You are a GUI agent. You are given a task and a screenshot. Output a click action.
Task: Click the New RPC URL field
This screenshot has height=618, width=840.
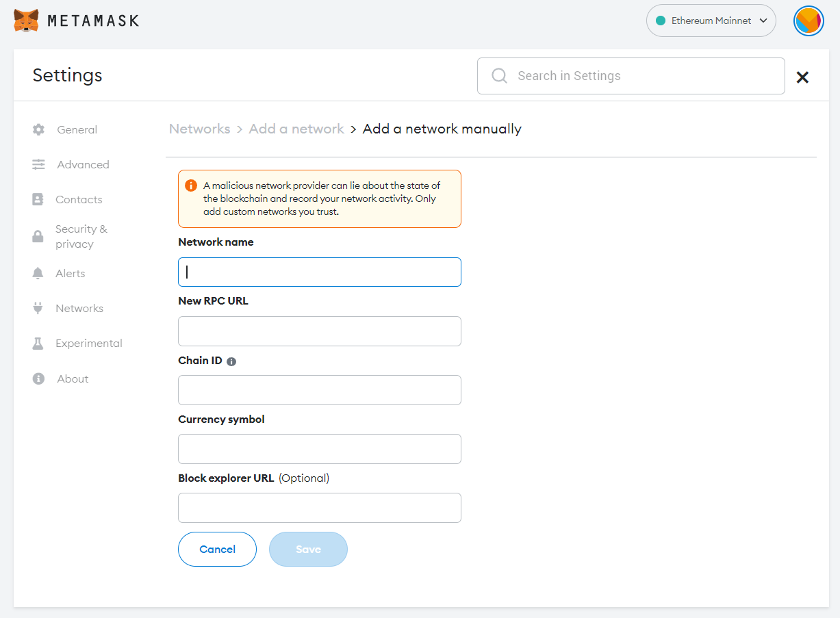319,331
